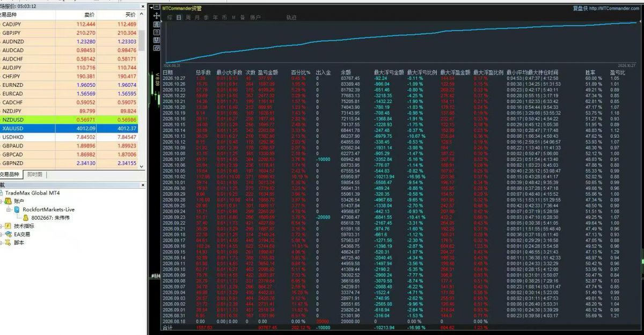Click the 技术指标 indicators icon

(8, 226)
